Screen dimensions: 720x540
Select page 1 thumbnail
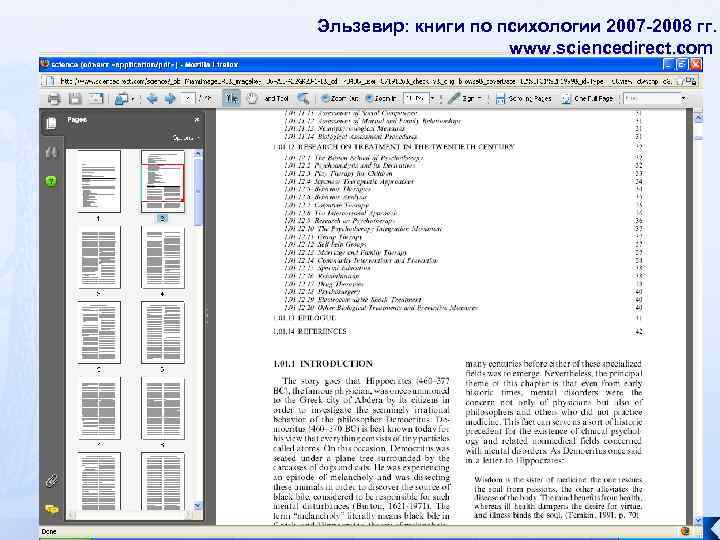pyautogui.click(x=99, y=181)
